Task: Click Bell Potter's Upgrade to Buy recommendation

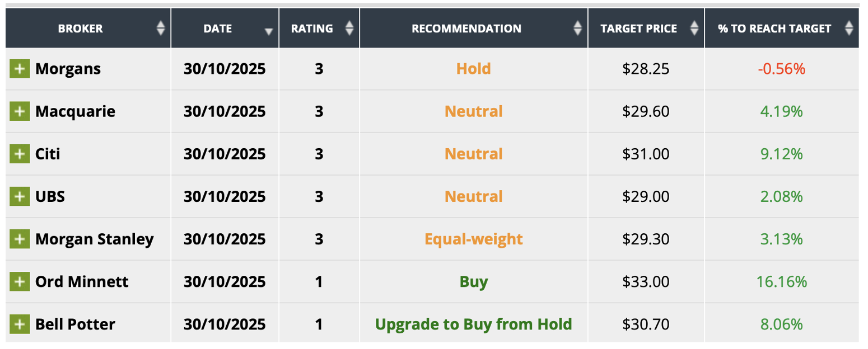Action: tap(474, 324)
